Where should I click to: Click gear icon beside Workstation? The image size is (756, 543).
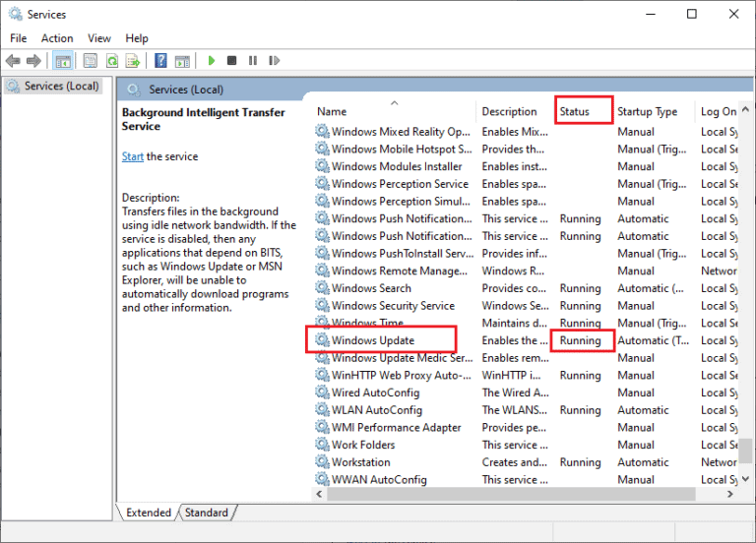pos(322,462)
